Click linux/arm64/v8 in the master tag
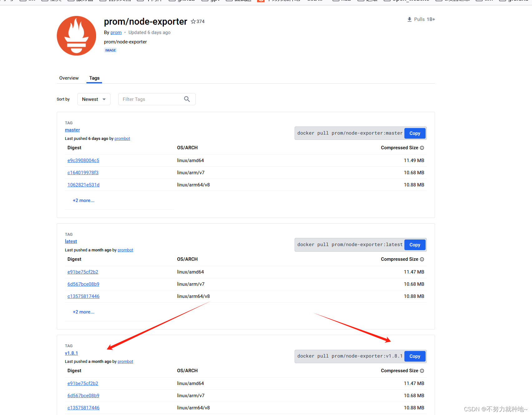Viewport: 532px width, 415px height. pos(193,185)
